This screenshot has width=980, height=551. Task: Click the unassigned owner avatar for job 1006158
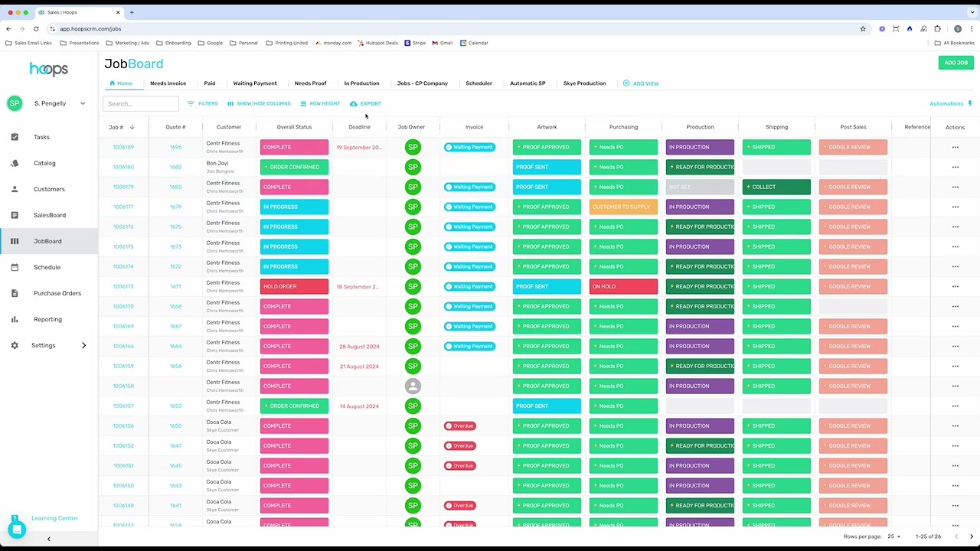pyautogui.click(x=413, y=386)
